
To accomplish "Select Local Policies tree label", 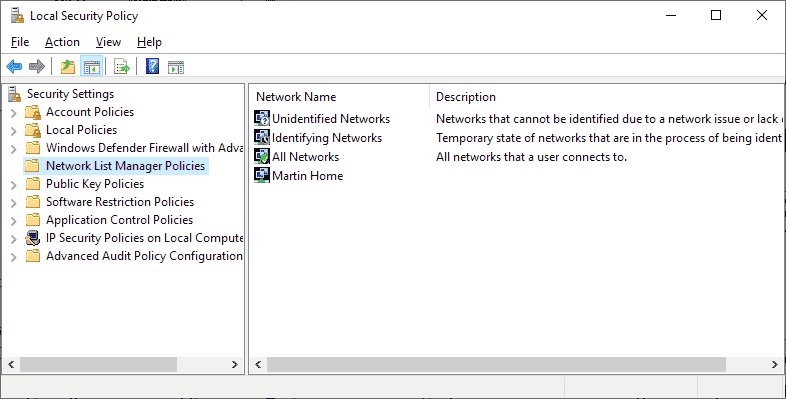I will [x=81, y=130].
